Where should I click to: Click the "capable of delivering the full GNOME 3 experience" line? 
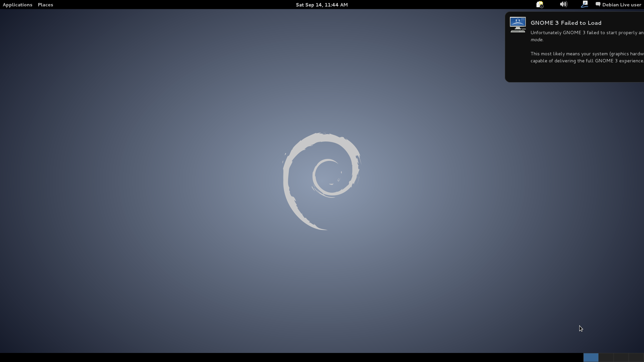(x=587, y=61)
